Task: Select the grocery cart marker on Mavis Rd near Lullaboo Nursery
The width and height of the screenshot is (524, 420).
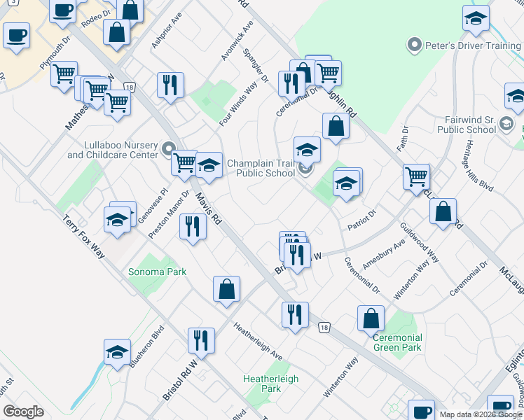Action: pyautogui.click(x=184, y=163)
